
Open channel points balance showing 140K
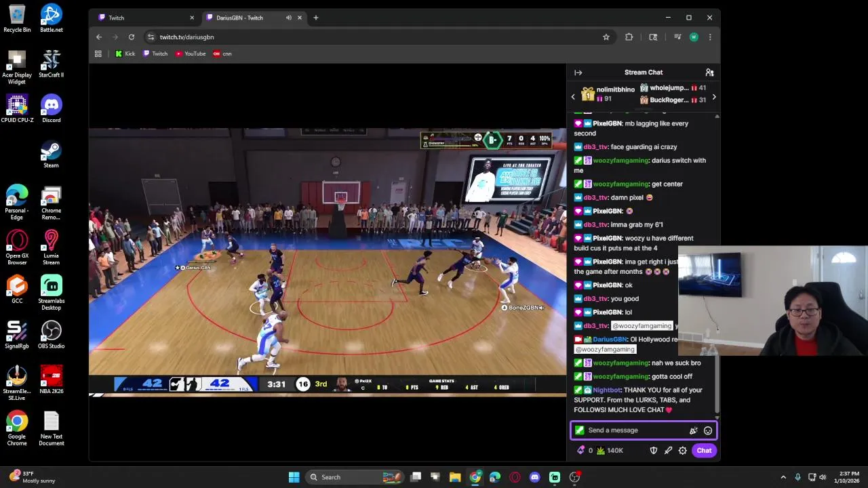[610, 451]
